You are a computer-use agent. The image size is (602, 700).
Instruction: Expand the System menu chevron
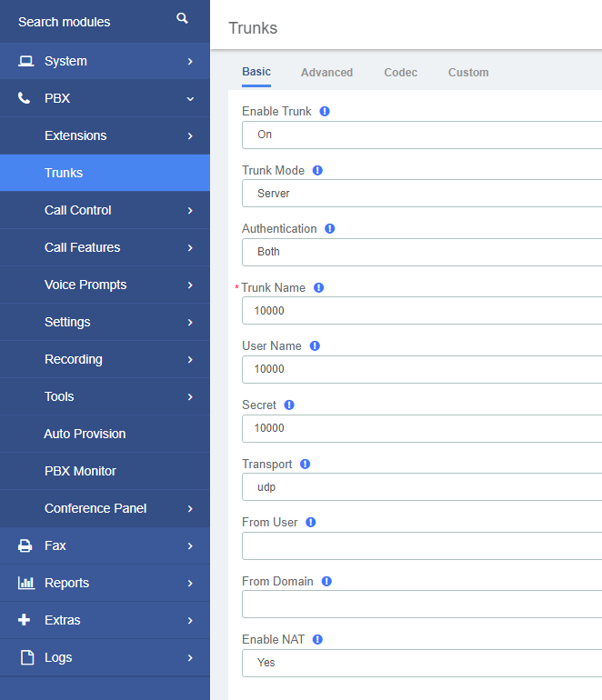click(x=190, y=61)
